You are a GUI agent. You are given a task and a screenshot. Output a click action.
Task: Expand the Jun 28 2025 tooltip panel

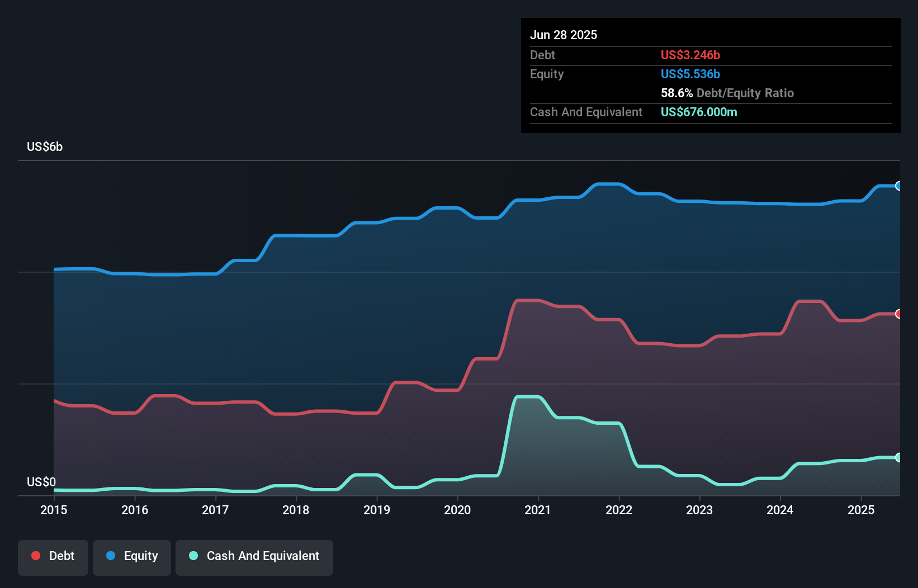click(564, 35)
